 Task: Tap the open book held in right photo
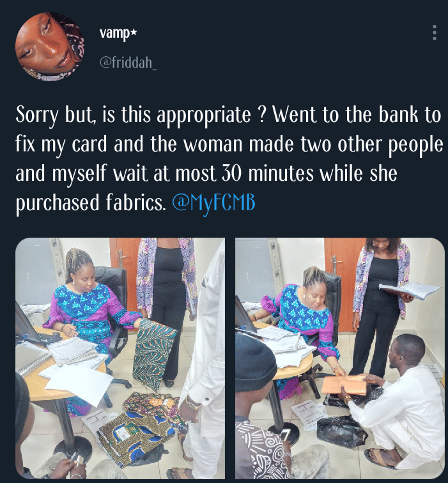click(x=409, y=291)
